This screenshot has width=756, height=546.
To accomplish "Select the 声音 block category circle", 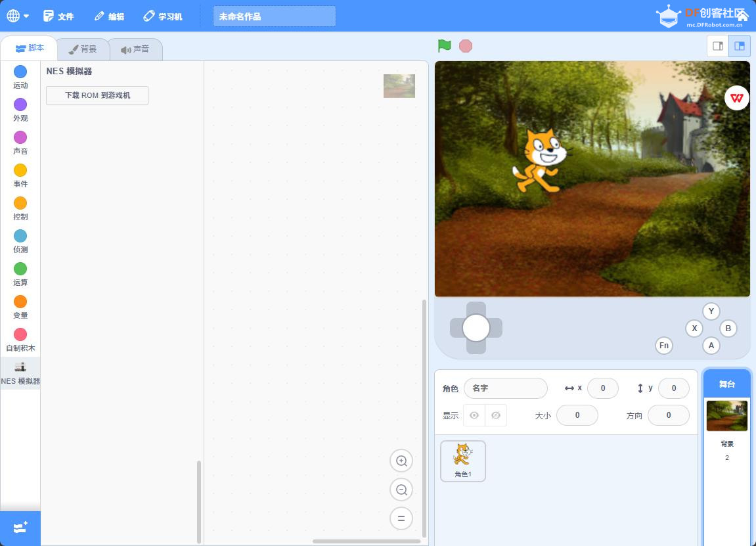I will 20,137.
